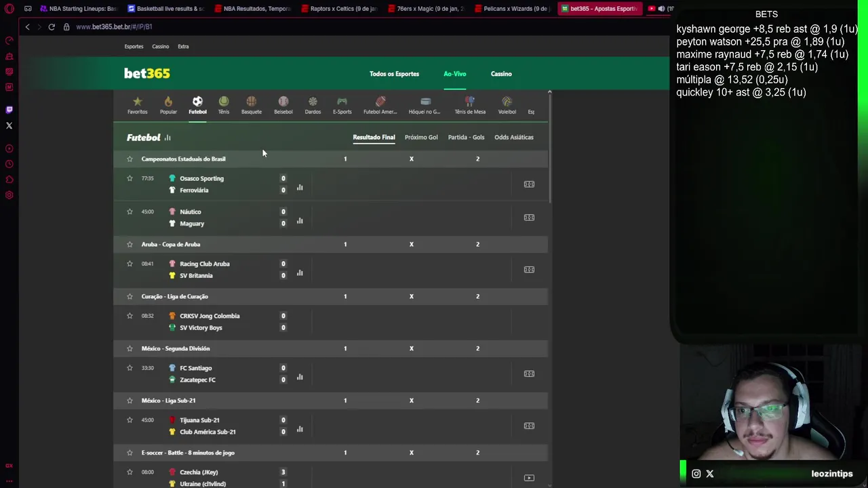Open the Esportes link in top bar
Screen dimensions: 868x488
tap(134, 47)
